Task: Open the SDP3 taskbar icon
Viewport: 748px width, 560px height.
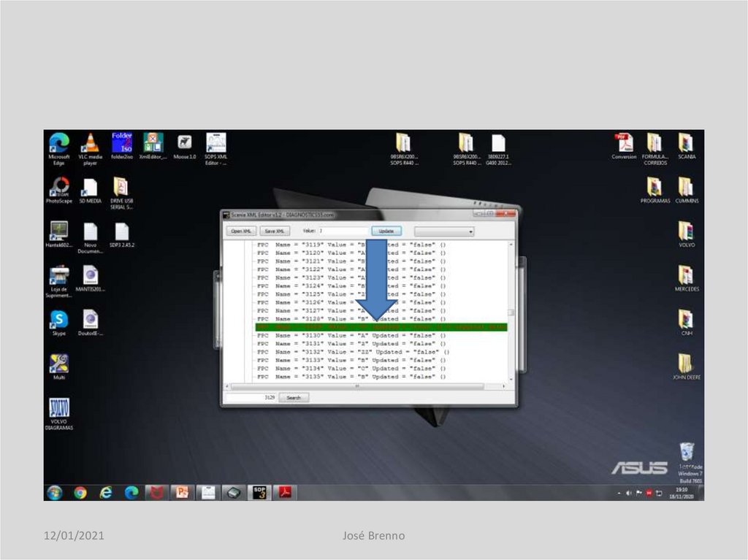Action: (x=259, y=492)
